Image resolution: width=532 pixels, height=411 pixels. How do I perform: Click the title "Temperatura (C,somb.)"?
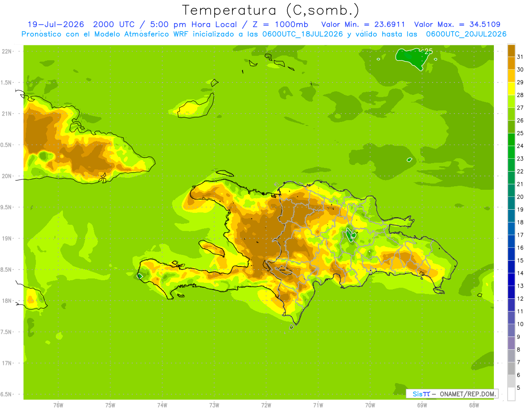coord(270,11)
